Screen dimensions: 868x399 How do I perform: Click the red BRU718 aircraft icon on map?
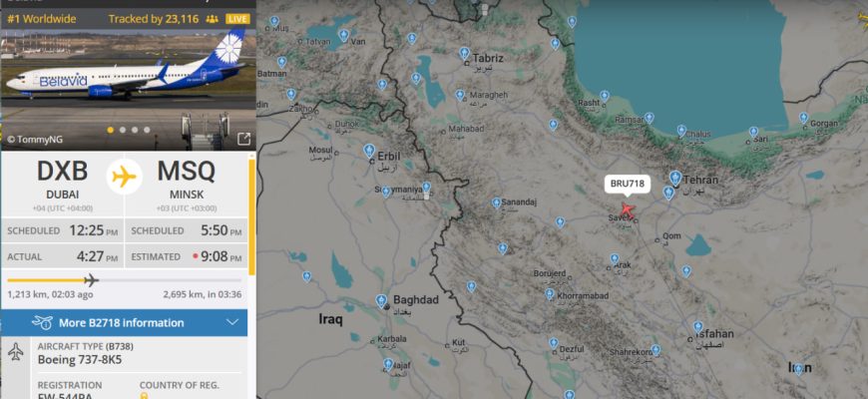pos(628,210)
